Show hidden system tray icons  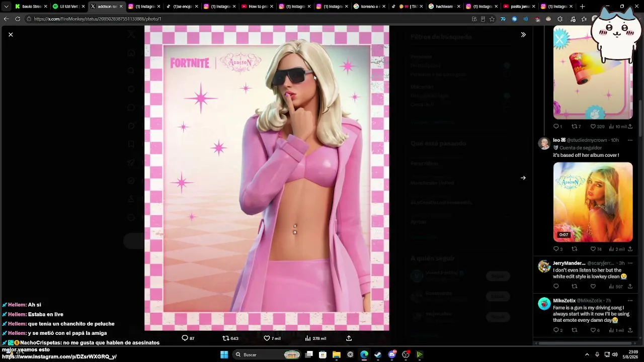(587, 354)
